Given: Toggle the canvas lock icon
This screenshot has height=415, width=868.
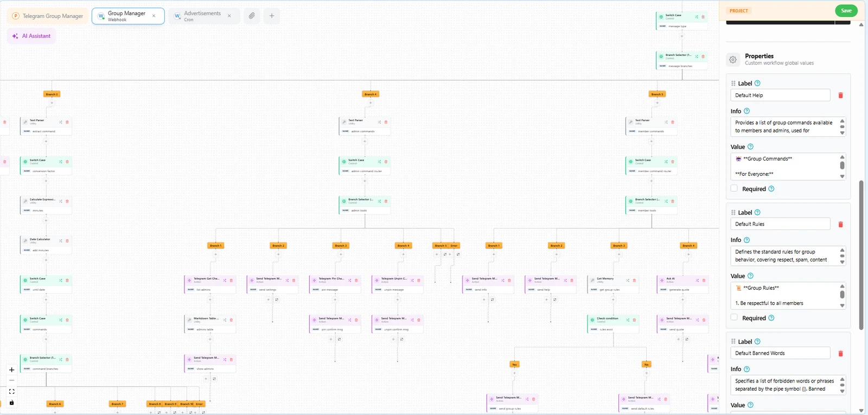Looking at the screenshot, I should pos(11,403).
